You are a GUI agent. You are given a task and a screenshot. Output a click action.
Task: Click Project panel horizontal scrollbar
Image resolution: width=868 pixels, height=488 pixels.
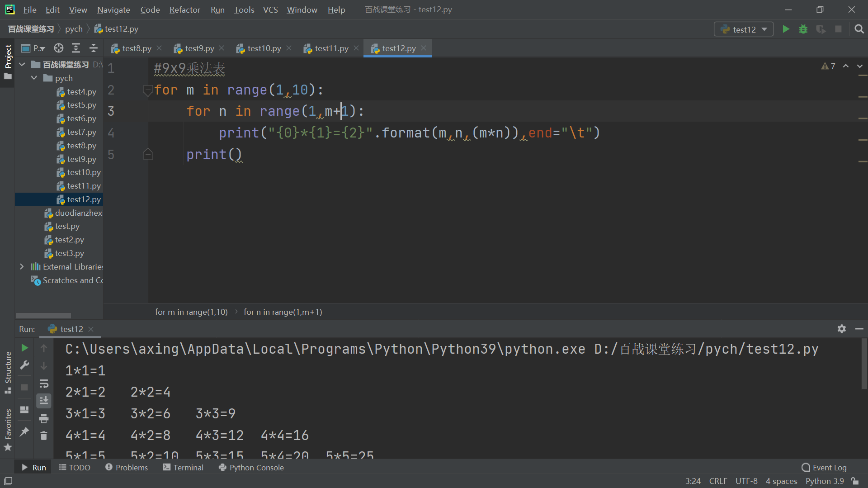point(43,316)
